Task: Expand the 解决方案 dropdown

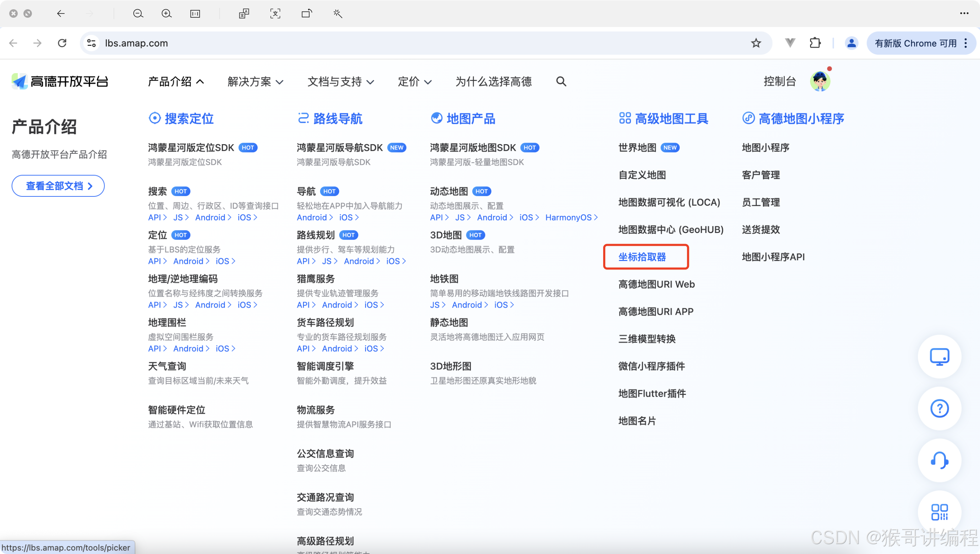Action: (255, 81)
